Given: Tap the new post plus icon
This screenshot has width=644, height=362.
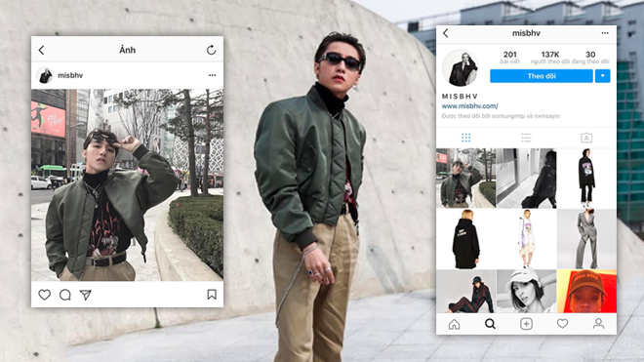Looking at the screenshot, I should coord(526,324).
